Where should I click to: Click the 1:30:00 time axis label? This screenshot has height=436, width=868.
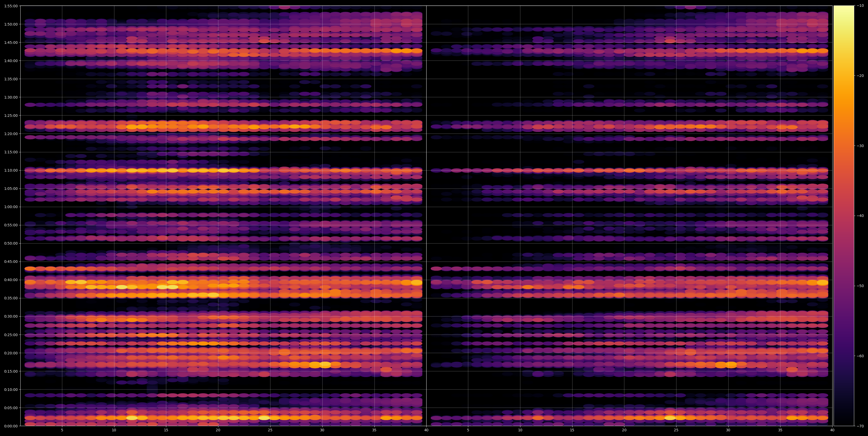11,97
